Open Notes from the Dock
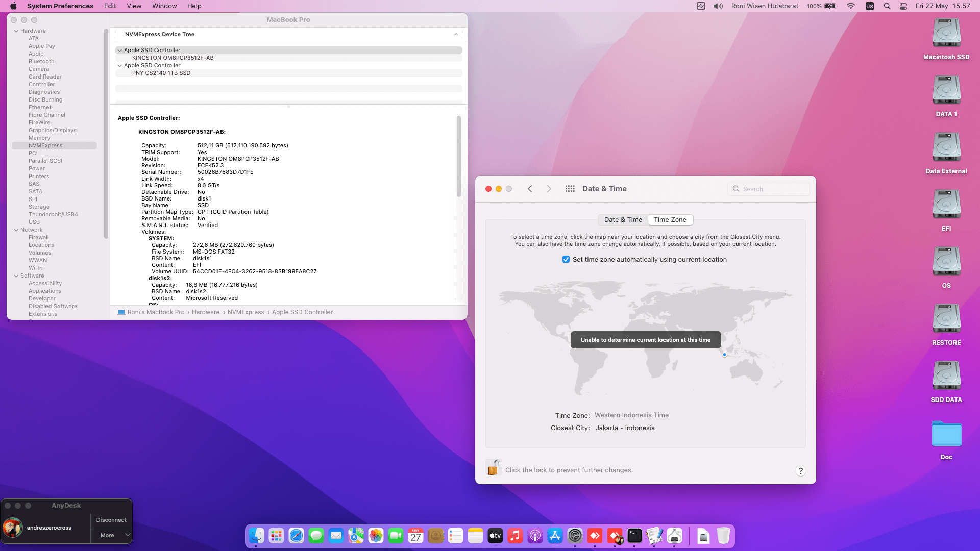The height and width of the screenshot is (551, 980). tap(475, 536)
